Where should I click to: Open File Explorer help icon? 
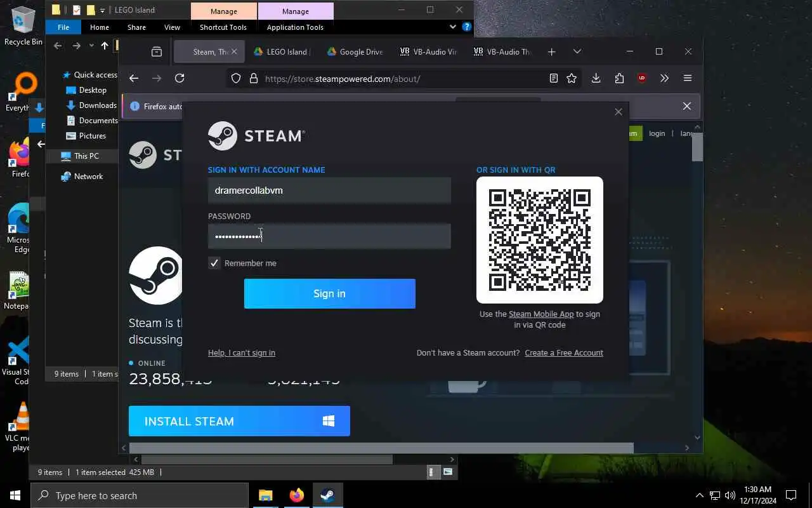coord(467,27)
